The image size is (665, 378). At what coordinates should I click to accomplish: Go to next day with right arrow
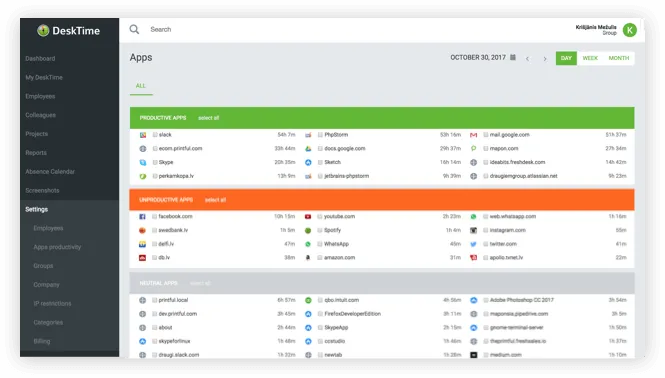(x=545, y=59)
